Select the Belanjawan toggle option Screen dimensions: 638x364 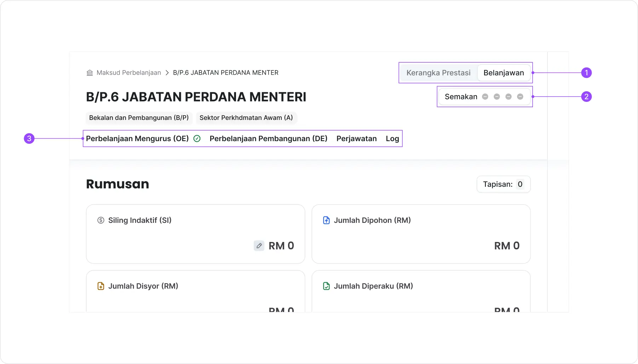click(x=504, y=73)
